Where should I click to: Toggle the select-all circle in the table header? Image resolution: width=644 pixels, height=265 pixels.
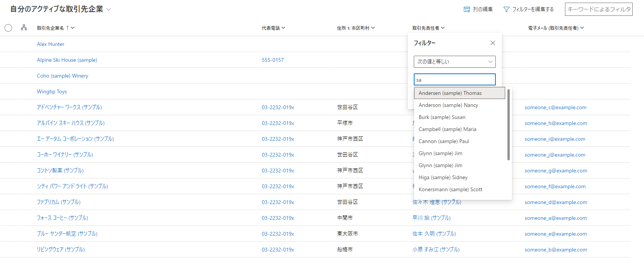[8, 28]
